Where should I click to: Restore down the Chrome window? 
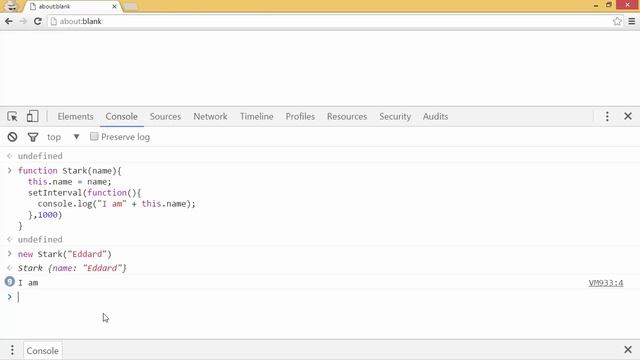tap(609, 5)
